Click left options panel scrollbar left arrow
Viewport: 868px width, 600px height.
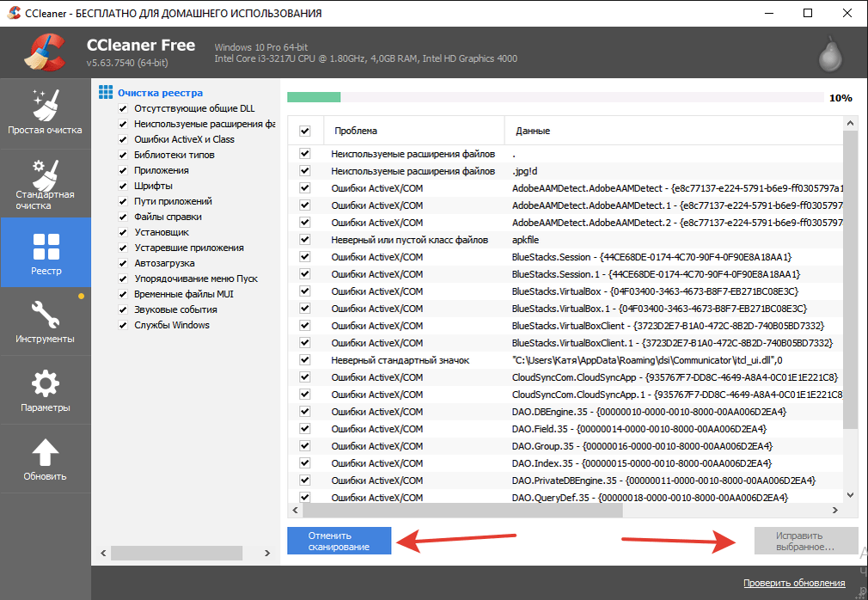[x=103, y=553]
